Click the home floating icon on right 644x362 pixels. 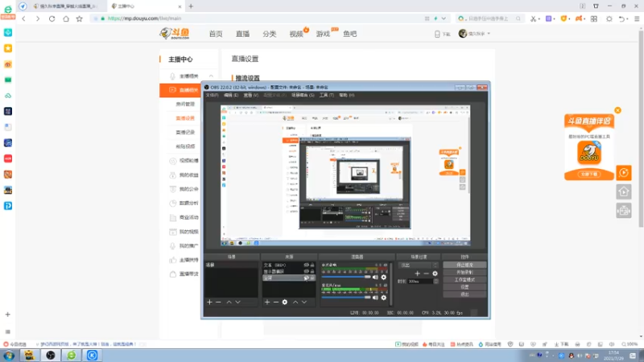click(623, 191)
